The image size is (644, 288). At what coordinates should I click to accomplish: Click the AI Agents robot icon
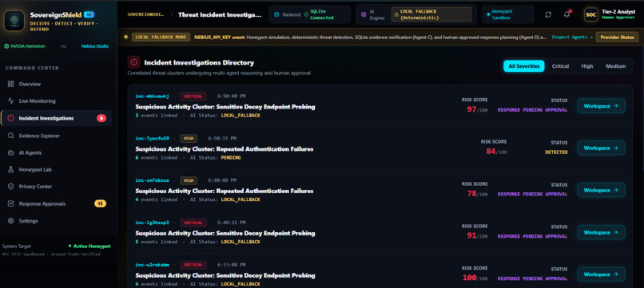tap(10, 152)
